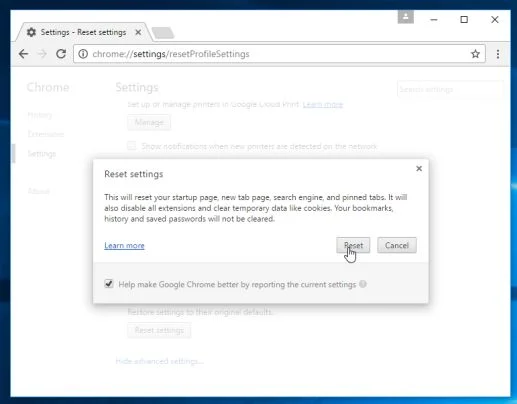Image resolution: width=517 pixels, height=404 pixels.
Task: Click the help icon beside reporting checkbox
Action: 363,284
